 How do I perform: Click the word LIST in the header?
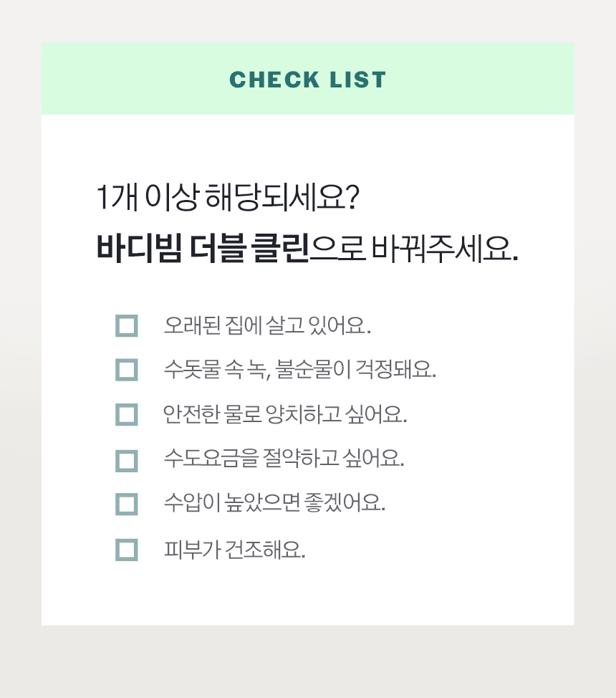(357, 80)
